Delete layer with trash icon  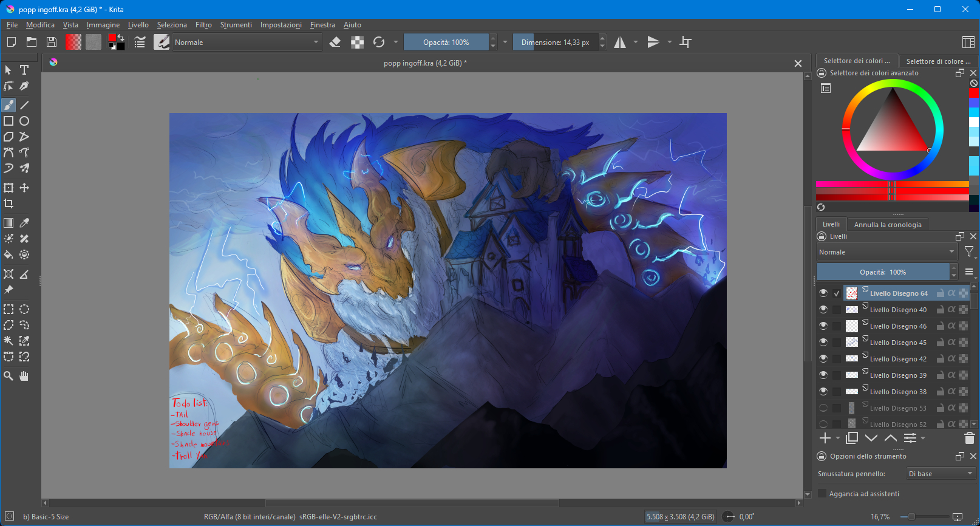pos(969,438)
